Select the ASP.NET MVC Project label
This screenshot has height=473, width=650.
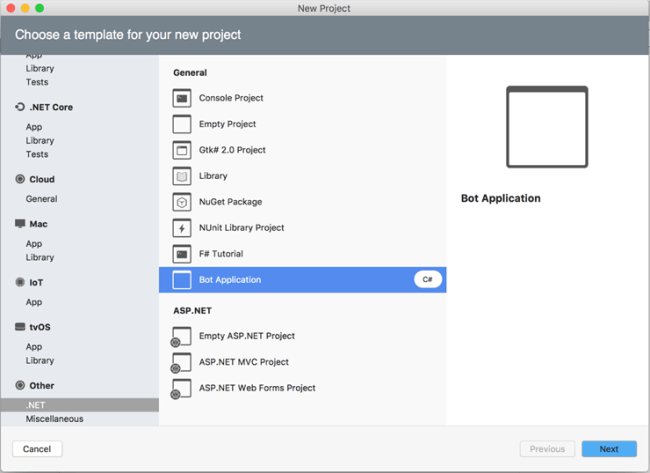(x=244, y=362)
